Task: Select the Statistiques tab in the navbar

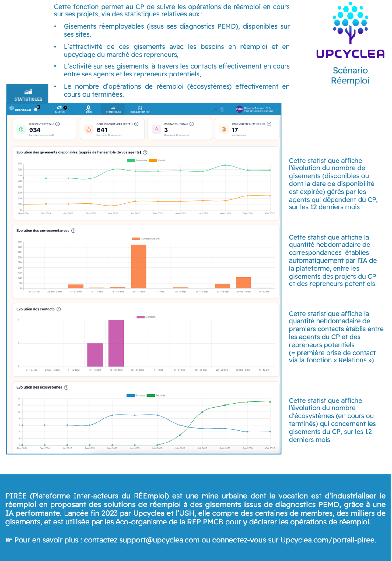Action: [x=113, y=109]
